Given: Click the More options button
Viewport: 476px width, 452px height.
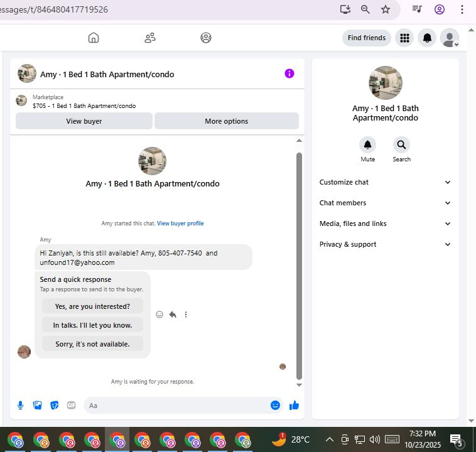Looking at the screenshot, I should 227,121.
